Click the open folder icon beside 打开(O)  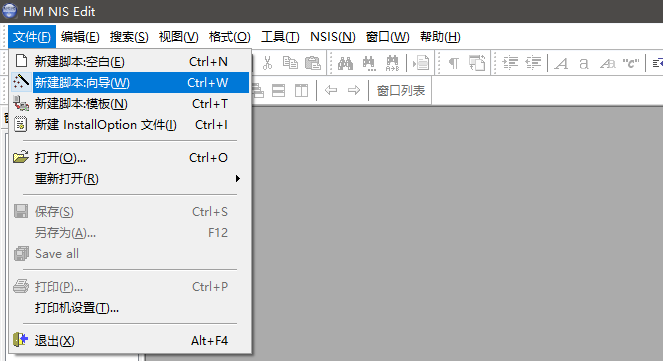[x=20, y=157]
